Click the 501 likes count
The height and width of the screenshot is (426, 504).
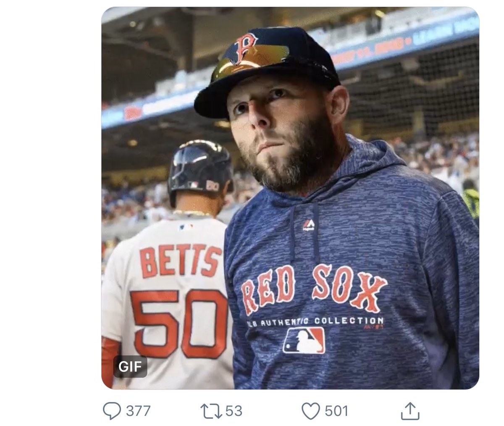click(336, 411)
